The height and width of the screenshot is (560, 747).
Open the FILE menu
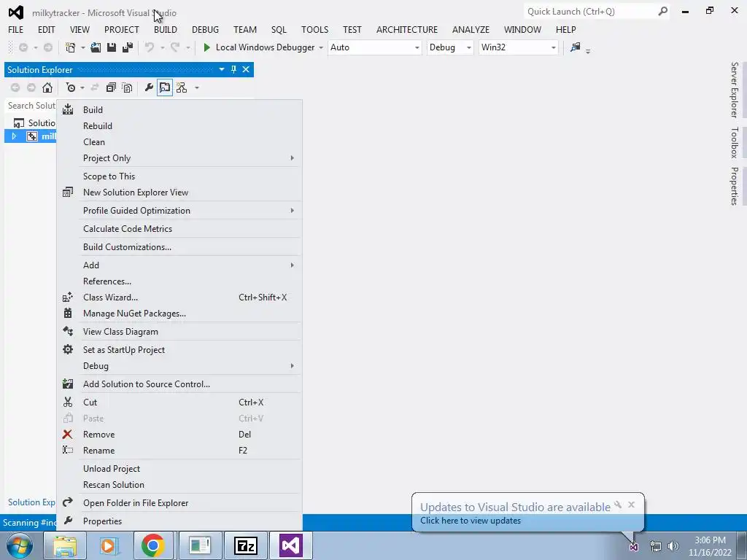(16, 29)
